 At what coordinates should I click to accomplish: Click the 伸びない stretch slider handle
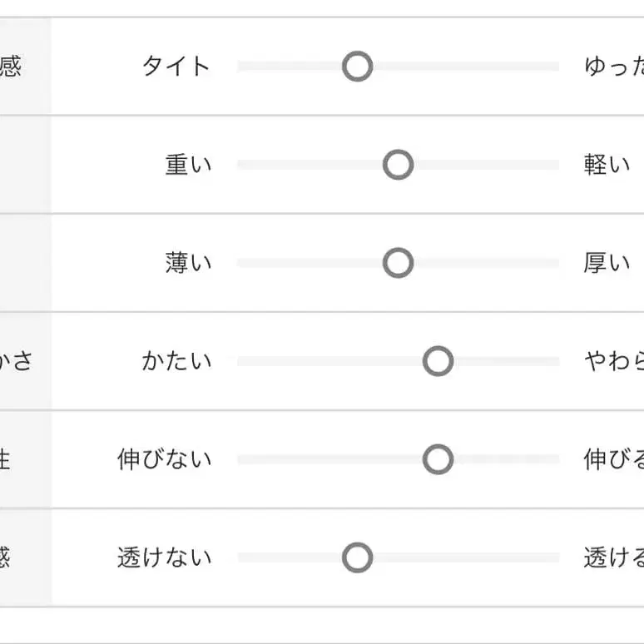[x=438, y=459]
